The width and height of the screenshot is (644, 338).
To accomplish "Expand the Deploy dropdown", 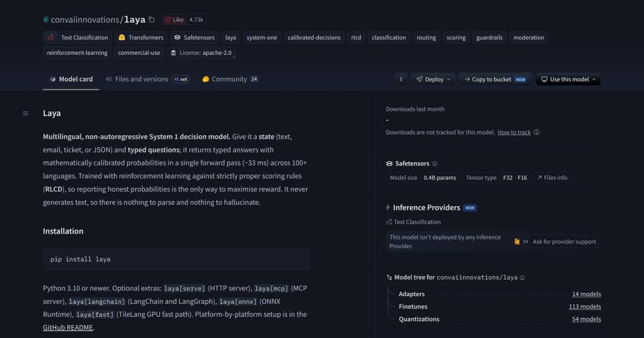I will [x=433, y=79].
